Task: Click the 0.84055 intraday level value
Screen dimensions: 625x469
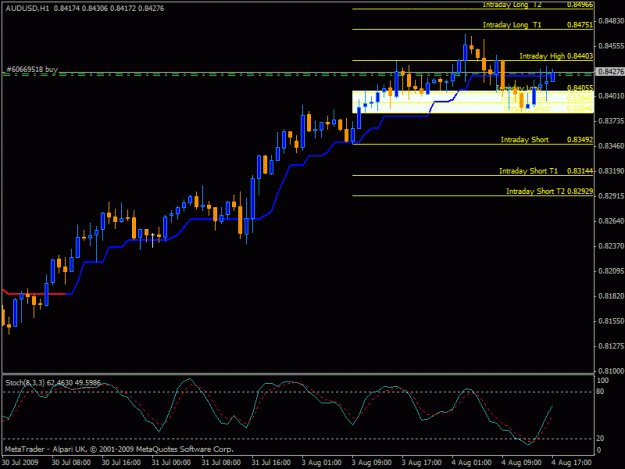Action: pos(580,88)
